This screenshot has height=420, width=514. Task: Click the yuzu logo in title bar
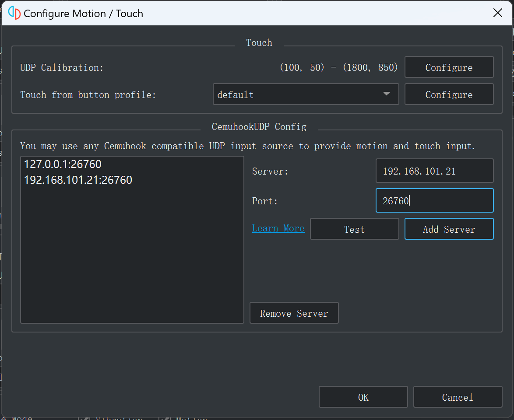point(14,13)
